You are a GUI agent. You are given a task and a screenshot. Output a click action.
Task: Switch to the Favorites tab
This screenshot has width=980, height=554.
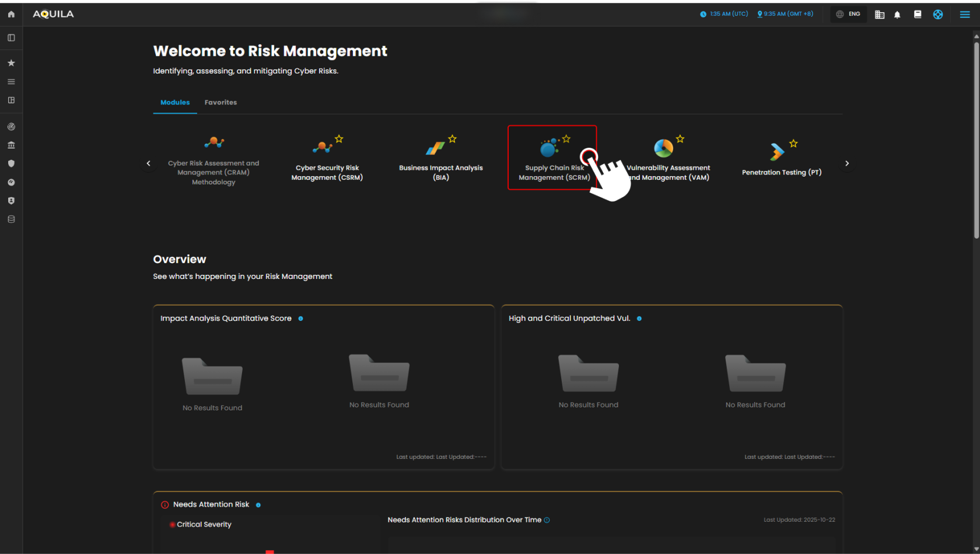pyautogui.click(x=220, y=103)
